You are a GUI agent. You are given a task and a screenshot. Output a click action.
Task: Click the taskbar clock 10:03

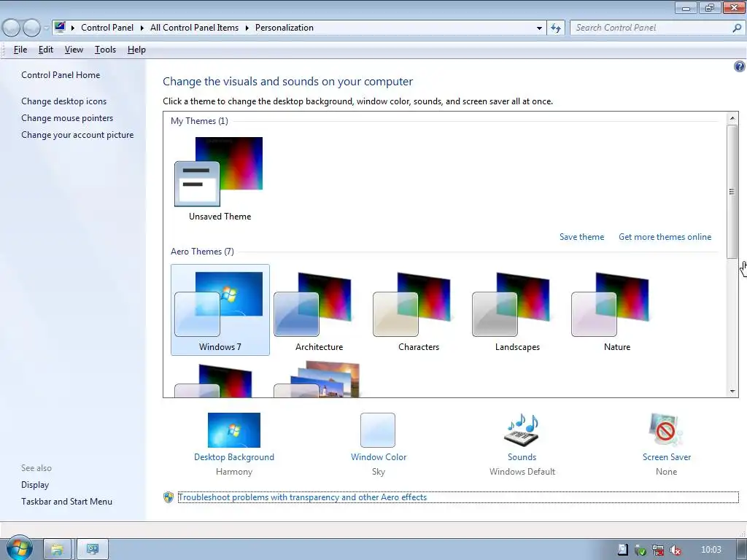(711, 550)
